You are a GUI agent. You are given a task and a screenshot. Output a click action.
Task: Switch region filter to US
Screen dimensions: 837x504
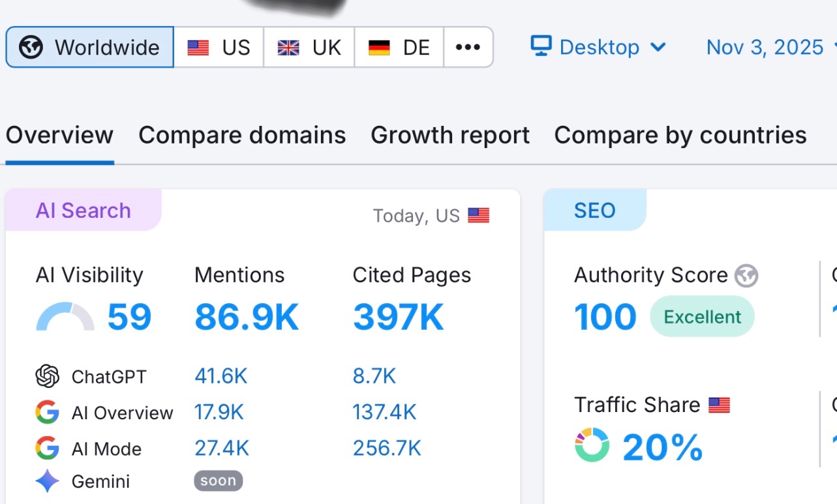pos(219,47)
